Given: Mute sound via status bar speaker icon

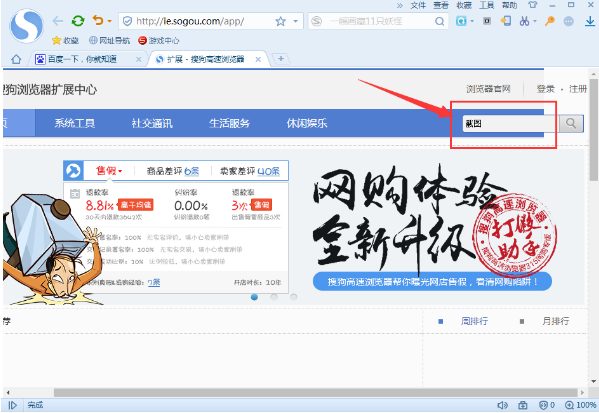Looking at the screenshot, I should (502, 405).
